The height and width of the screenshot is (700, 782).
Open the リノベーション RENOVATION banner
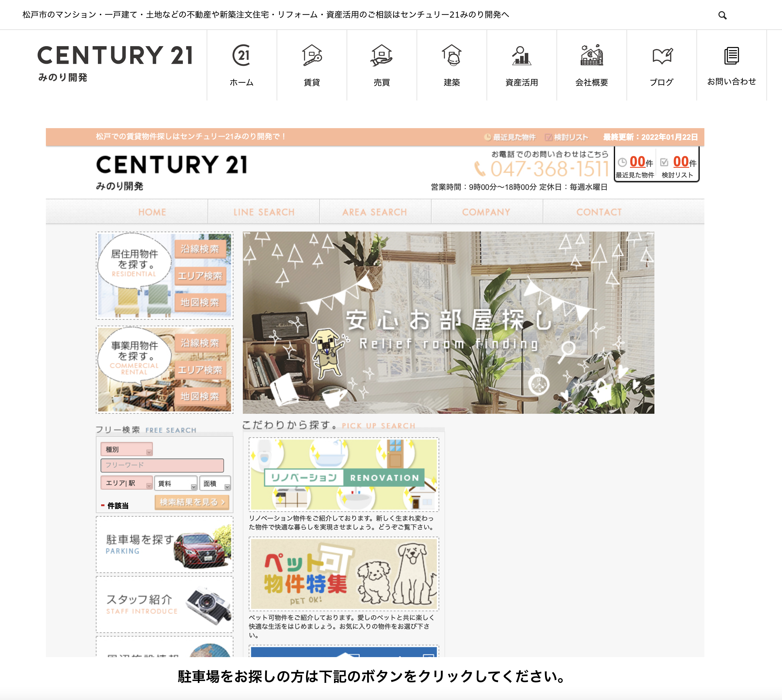(x=344, y=475)
